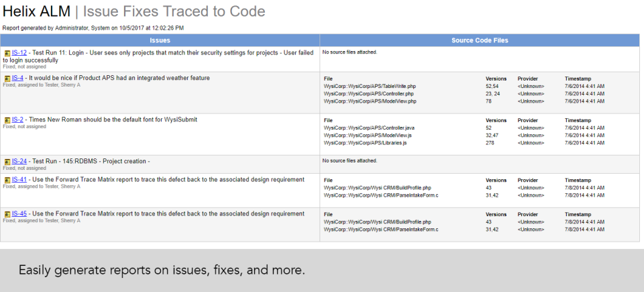644x292 pixels.
Task: Open the IS-24 issue link
Action: pyautogui.click(x=19, y=161)
